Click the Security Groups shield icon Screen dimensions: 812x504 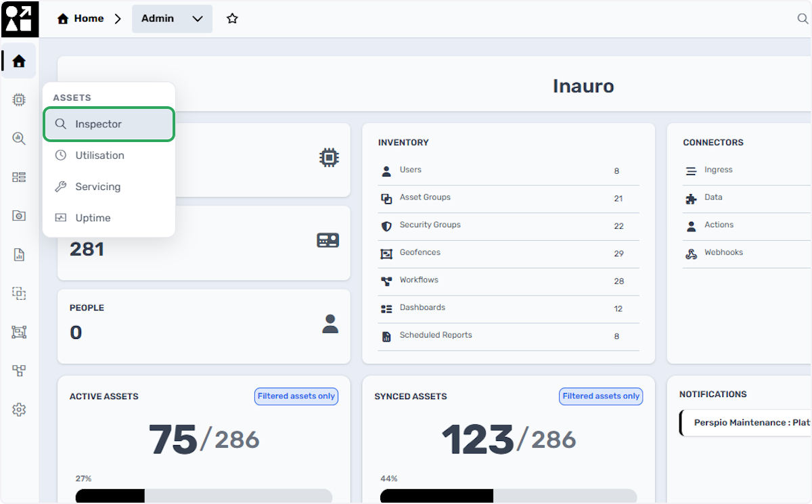(x=386, y=226)
